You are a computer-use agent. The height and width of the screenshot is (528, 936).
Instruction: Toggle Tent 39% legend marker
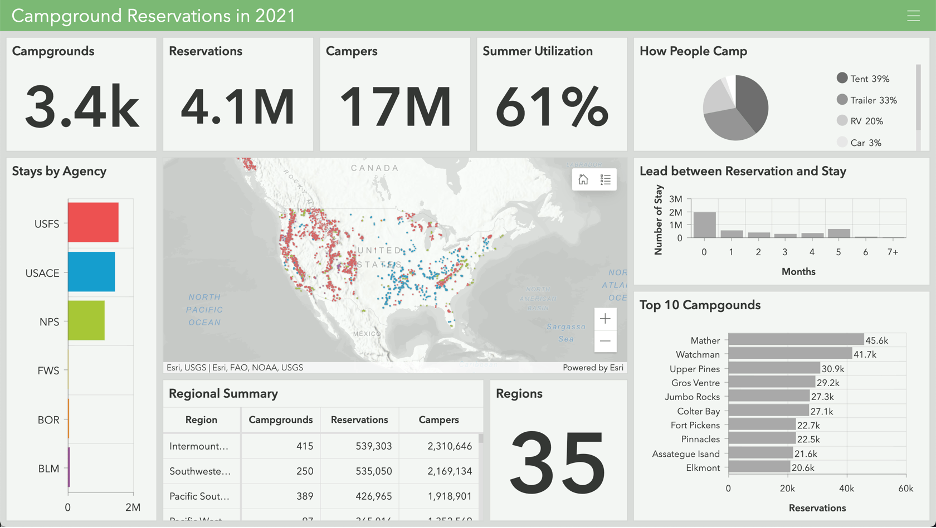(842, 78)
